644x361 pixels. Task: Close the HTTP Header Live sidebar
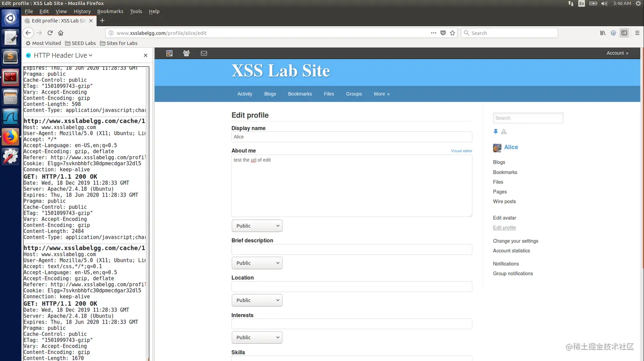coord(145,55)
